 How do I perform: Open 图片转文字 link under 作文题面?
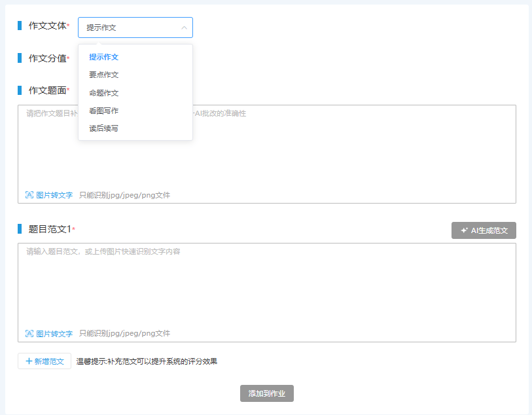[x=54, y=195]
